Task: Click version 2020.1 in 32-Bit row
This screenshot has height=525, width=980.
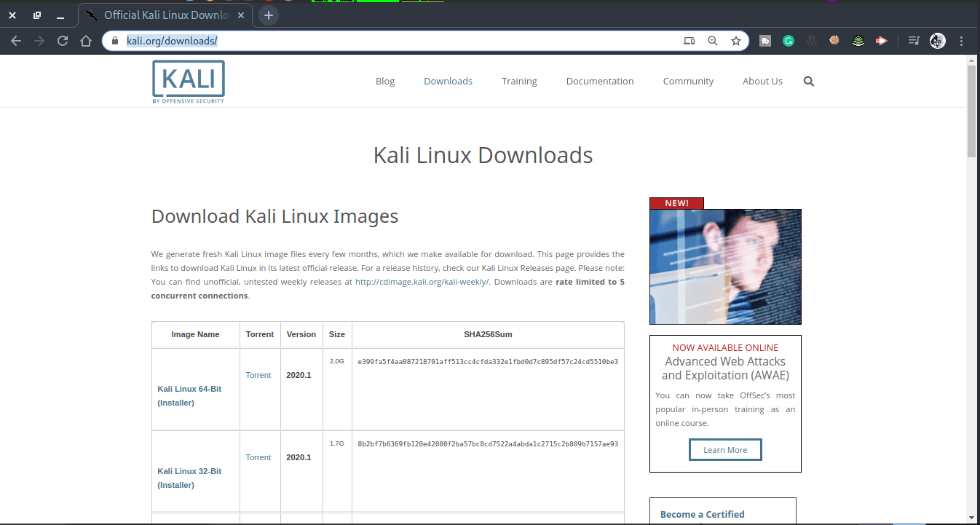Action: [299, 457]
